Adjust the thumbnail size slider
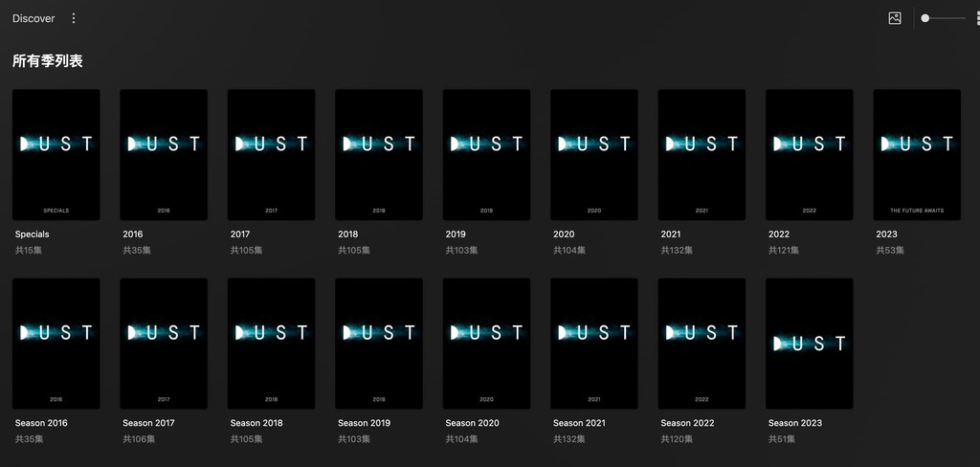 click(944, 18)
